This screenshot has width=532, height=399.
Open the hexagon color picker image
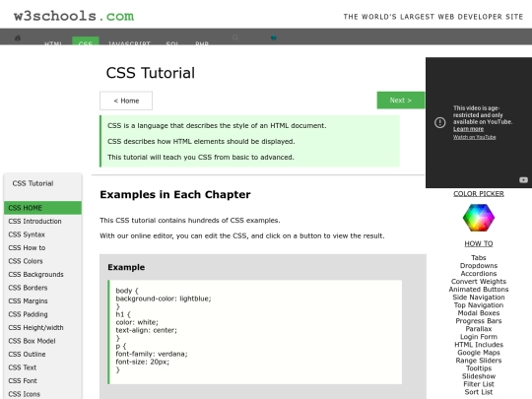pos(479,218)
